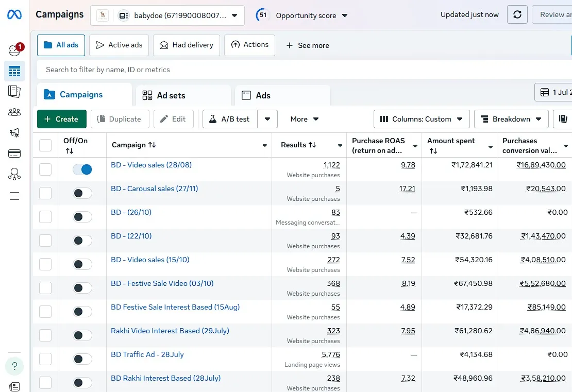The width and height of the screenshot is (572, 392).
Task: Open Ads reporting icon in sidebar
Action: point(14,92)
